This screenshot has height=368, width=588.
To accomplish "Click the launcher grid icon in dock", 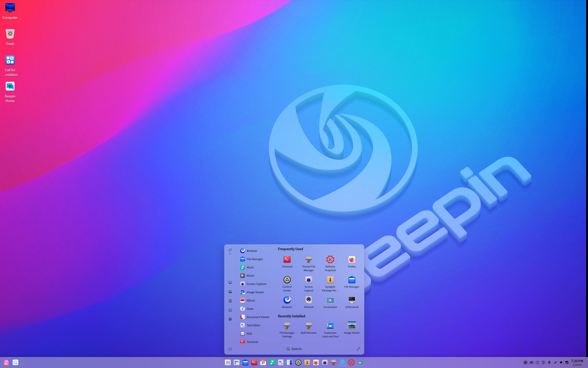I will 228,362.
